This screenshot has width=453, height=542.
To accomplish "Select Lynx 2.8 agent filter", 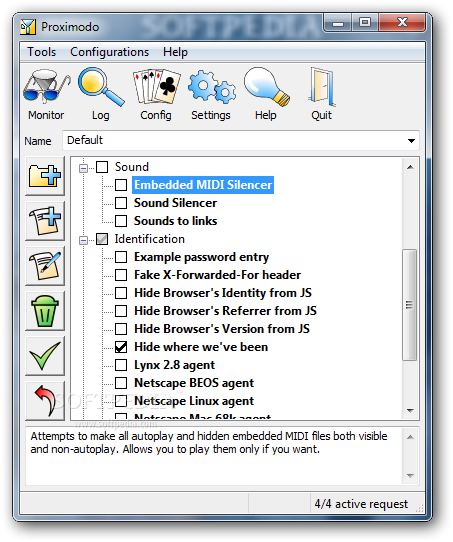I will point(174,365).
